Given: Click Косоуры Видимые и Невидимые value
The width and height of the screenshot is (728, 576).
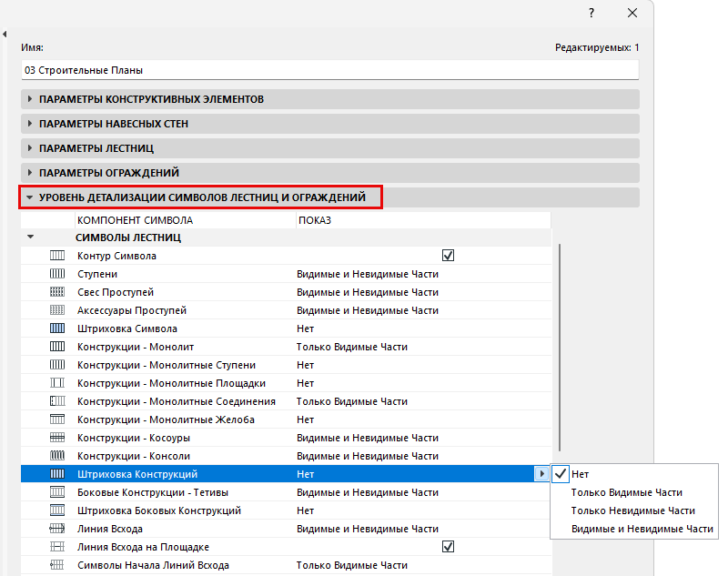Looking at the screenshot, I should [x=368, y=438].
